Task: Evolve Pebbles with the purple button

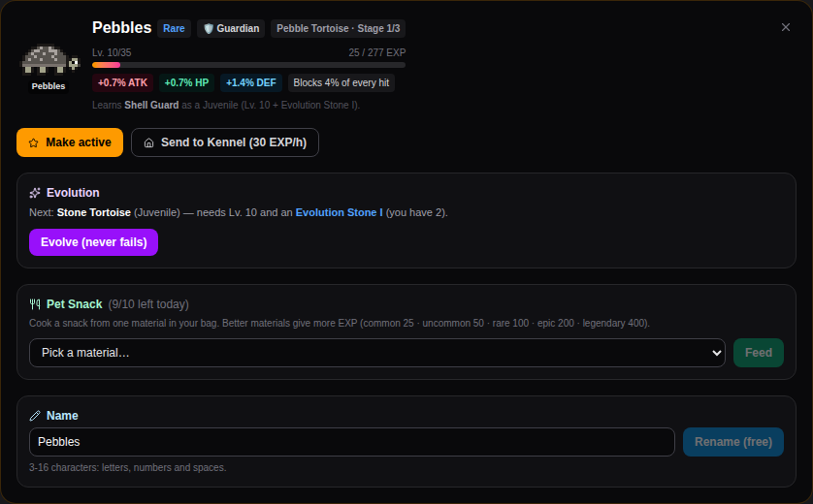Action: [x=93, y=242]
